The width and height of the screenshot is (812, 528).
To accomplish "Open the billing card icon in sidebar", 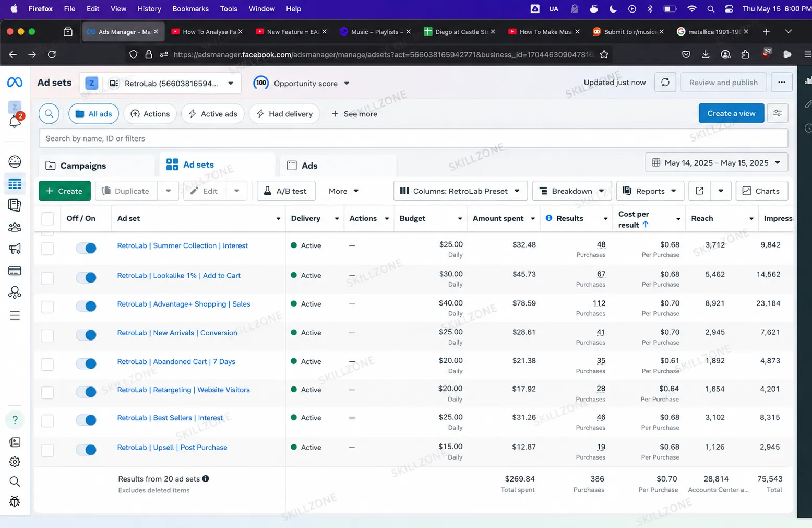I will click(15, 271).
